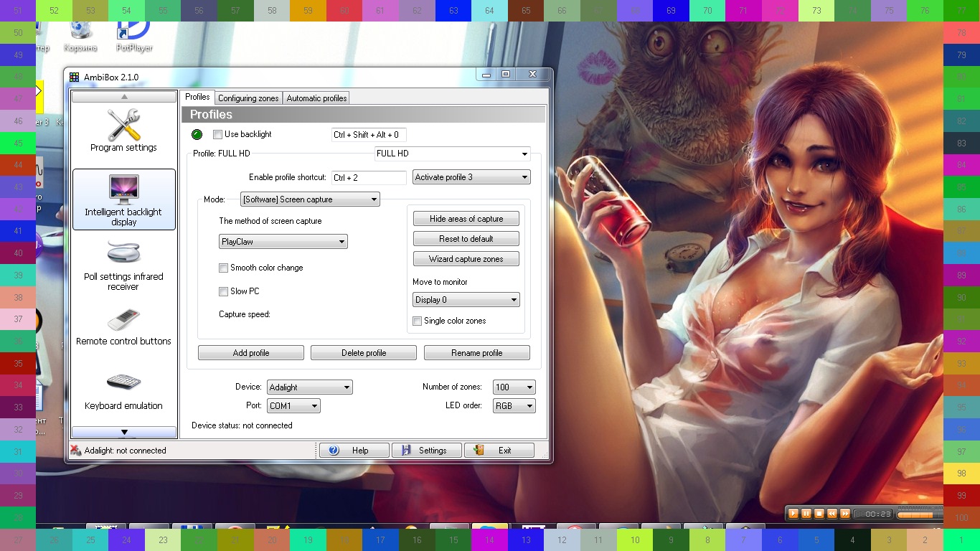Enable the Use backlight checkbox

click(218, 134)
